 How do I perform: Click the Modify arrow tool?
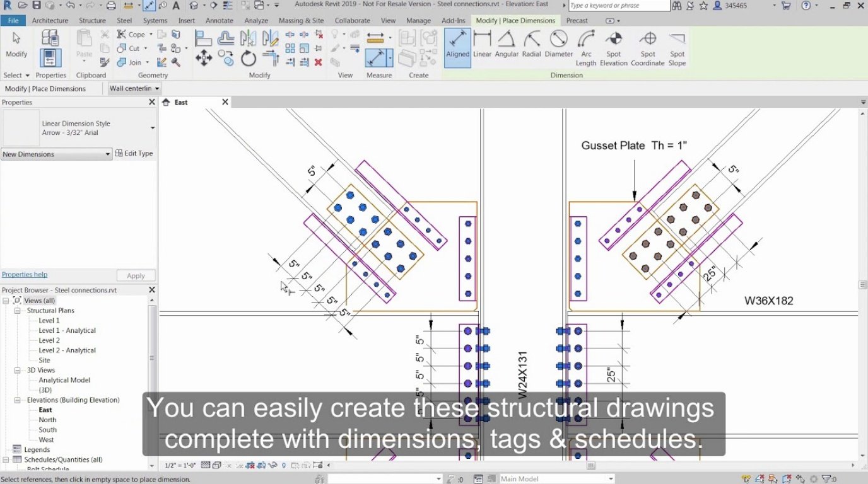(16, 44)
